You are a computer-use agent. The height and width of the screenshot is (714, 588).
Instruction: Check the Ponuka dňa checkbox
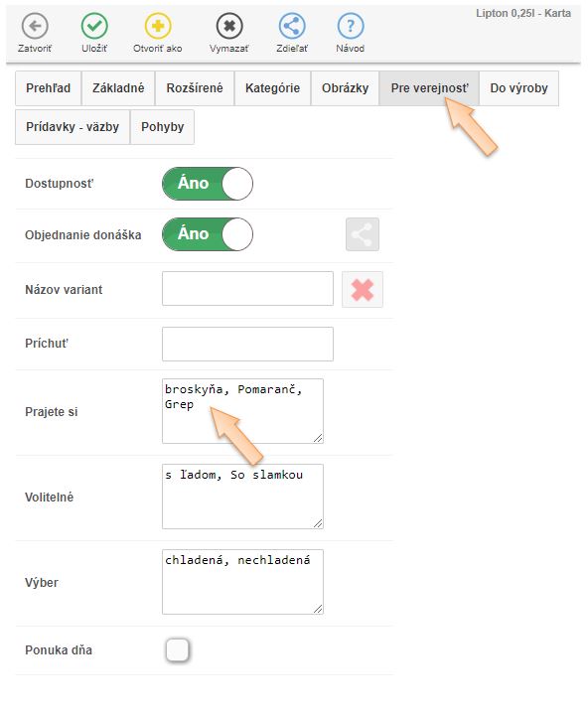(x=177, y=649)
